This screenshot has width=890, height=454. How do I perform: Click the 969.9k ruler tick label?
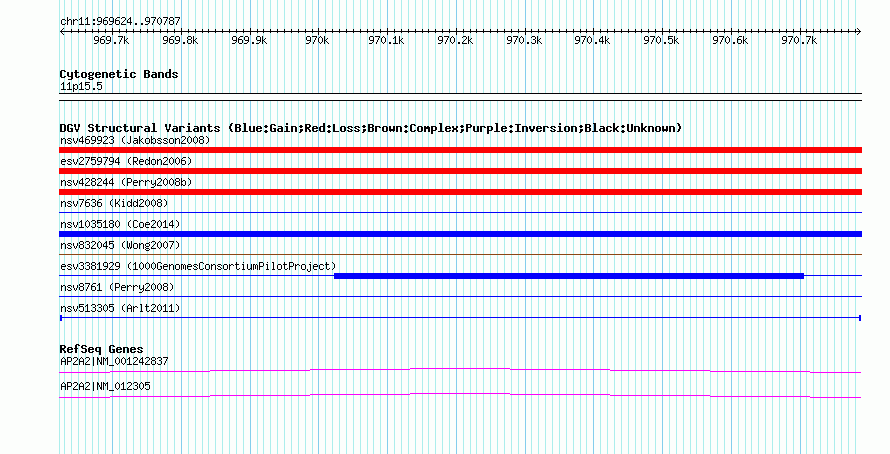coord(249,40)
